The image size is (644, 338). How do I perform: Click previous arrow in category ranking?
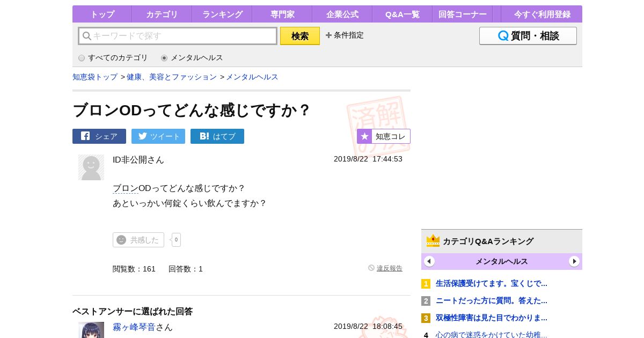[x=429, y=261]
